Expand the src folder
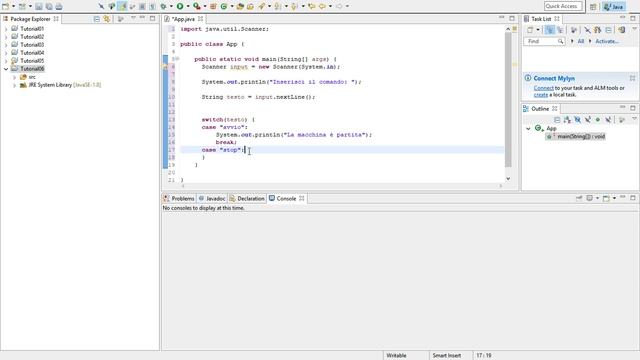Viewport: 640px width, 360px height. pos(15,77)
